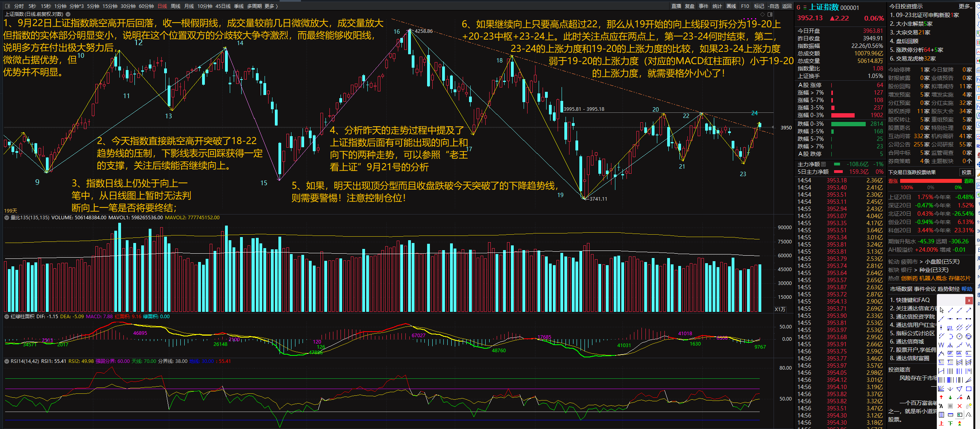Choose the parallel channel lines tool

[x=959, y=327]
